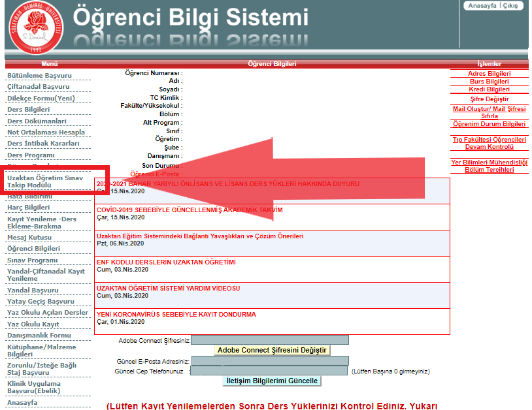532x410 pixels.
Task: Select Sınav Programı menu entry
Action: point(32,260)
